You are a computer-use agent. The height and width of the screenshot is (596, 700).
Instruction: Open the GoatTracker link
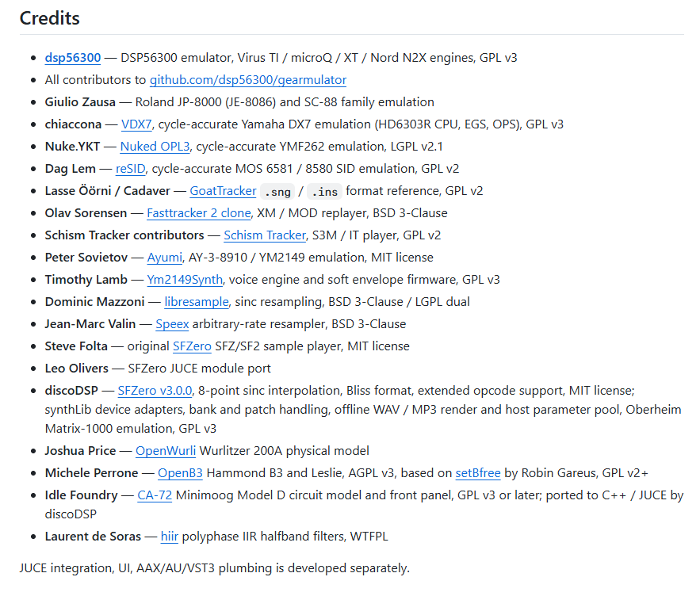pyautogui.click(x=223, y=191)
